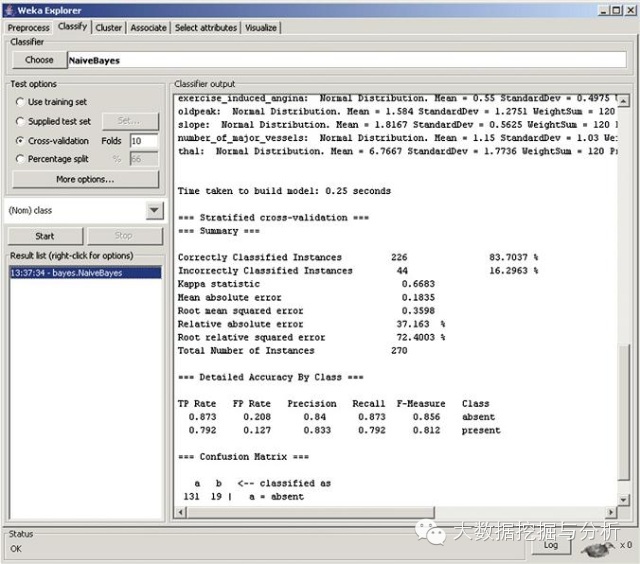
Task: Click the output scroll up arrow
Action: click(x=623, y=100)
